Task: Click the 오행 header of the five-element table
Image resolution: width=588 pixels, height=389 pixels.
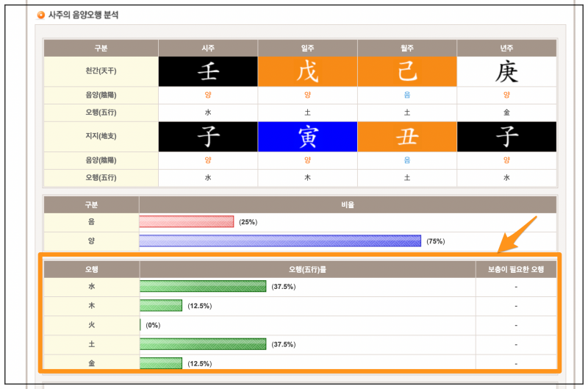Action: coord(91,269)
